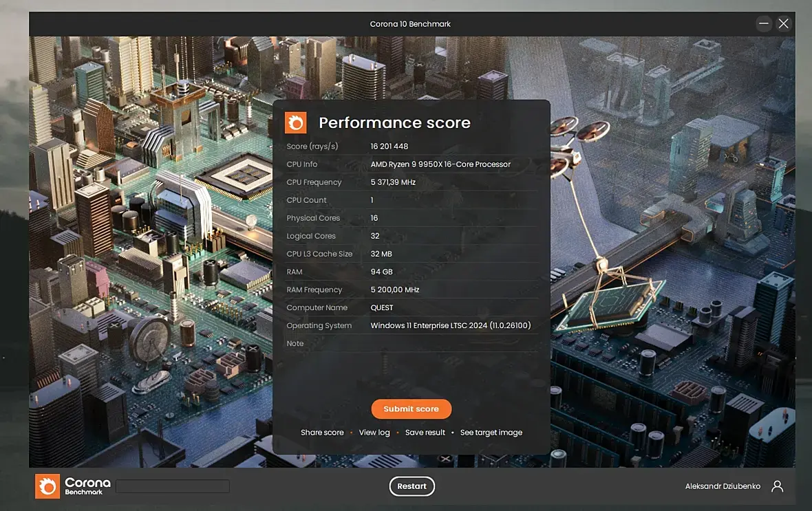Click the Performance score heading
Image resolution: width=812 pixels, height=511 pixels.
394,122
